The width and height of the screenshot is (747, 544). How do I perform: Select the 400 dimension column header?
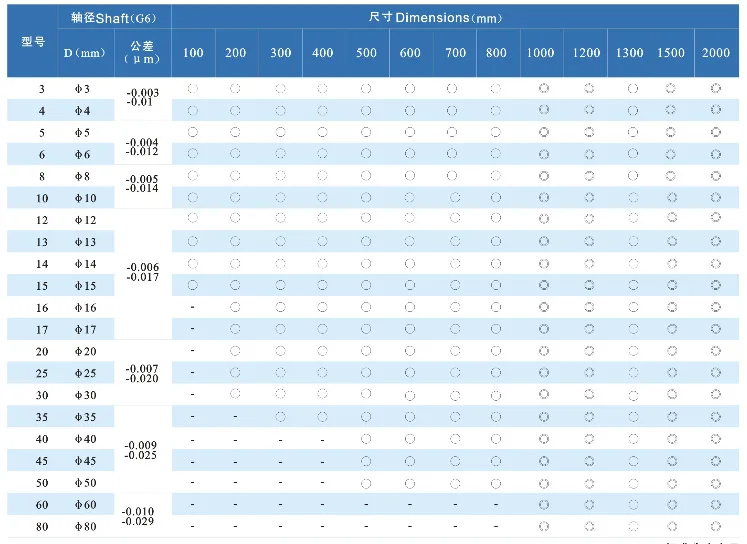tap(323, 53)
